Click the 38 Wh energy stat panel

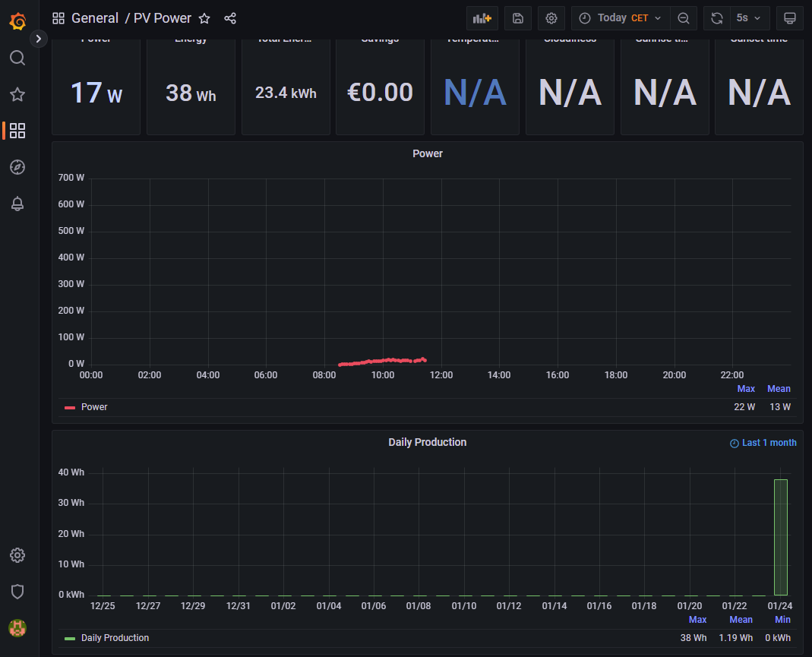pyautogui.click(x=191, y=87)
